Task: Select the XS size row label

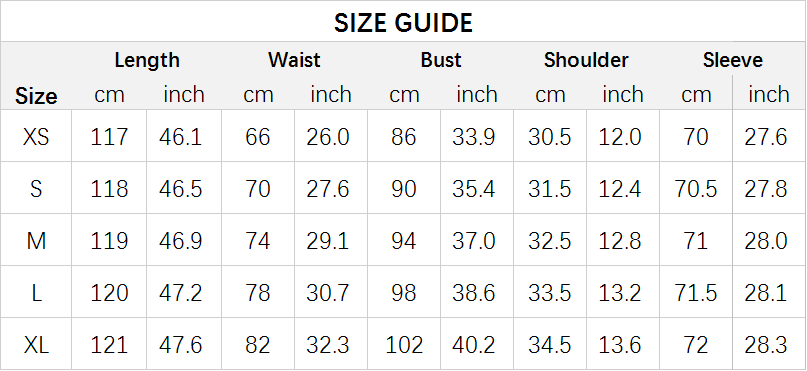Action: [36, 137]
